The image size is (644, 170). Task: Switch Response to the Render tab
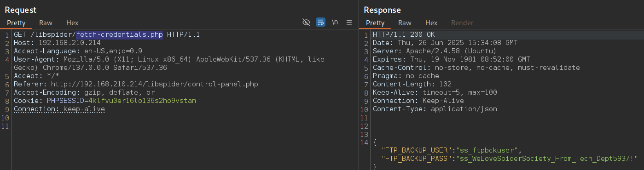(462, 23)
